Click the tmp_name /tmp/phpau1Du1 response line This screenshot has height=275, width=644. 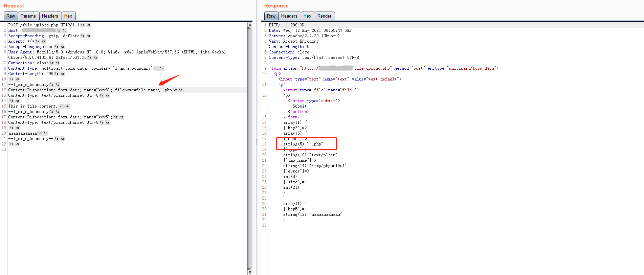click(x=315, y=166)
